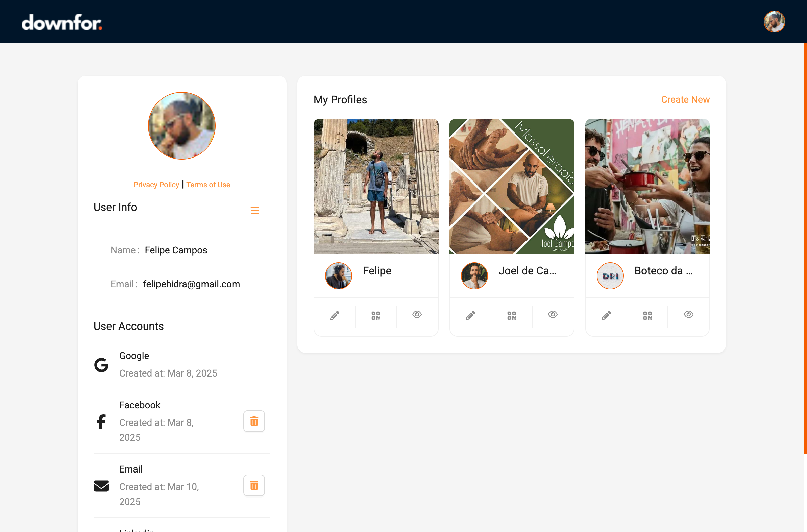Open the Boteco da ... cover image

click(647, 186)
